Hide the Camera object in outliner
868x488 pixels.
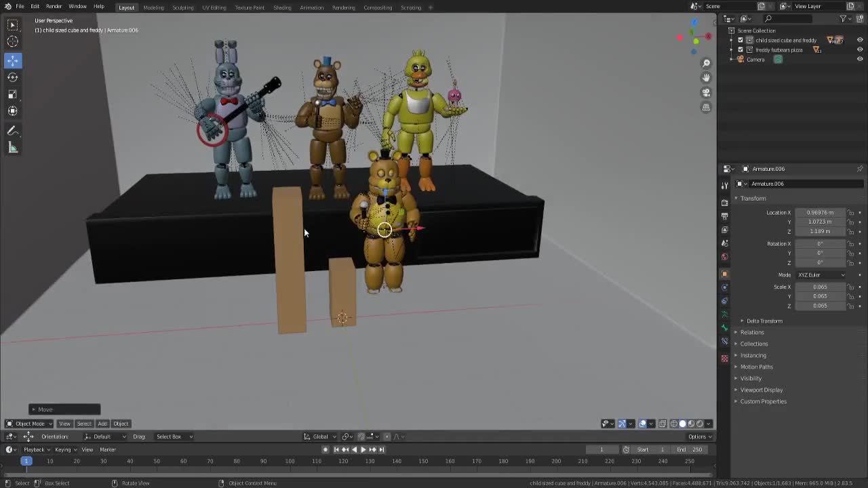pos(860,59)
